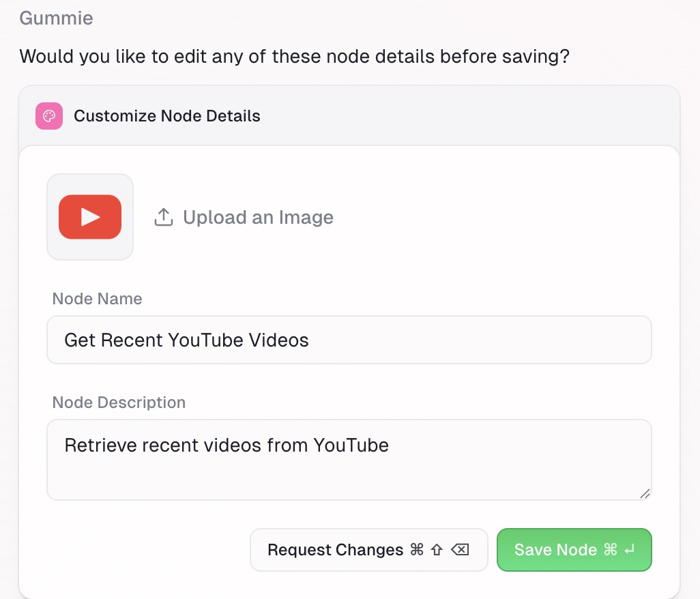Click the text Get Recent YouTube Videos
Image resolution: width=700 pixels, height=599 pixels.
185,339
